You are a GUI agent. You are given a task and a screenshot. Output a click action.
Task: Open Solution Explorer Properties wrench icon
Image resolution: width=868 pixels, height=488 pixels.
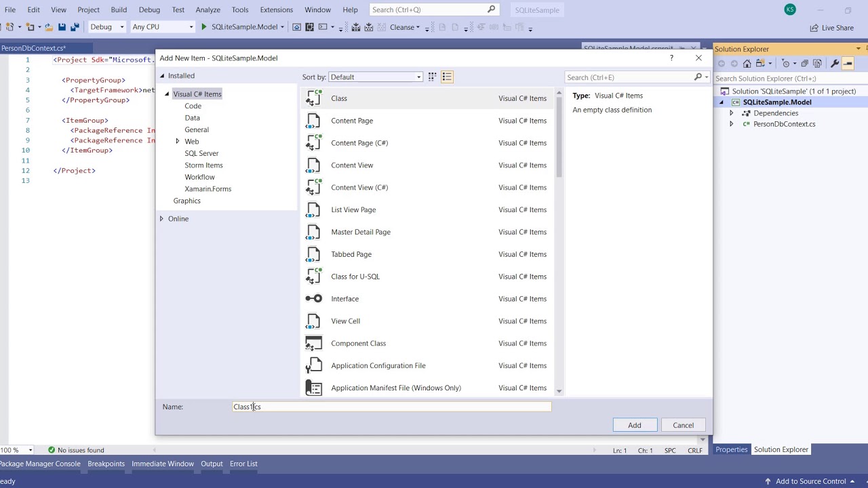point(835,64)
